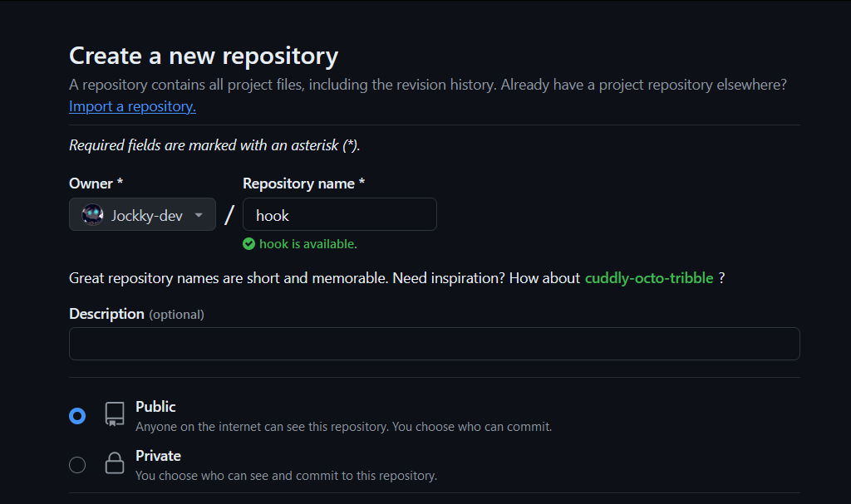Click the 'hook is available.' message
Viewport: 851px width, 504px height.
pyautogui.click(x=308, y=244)
